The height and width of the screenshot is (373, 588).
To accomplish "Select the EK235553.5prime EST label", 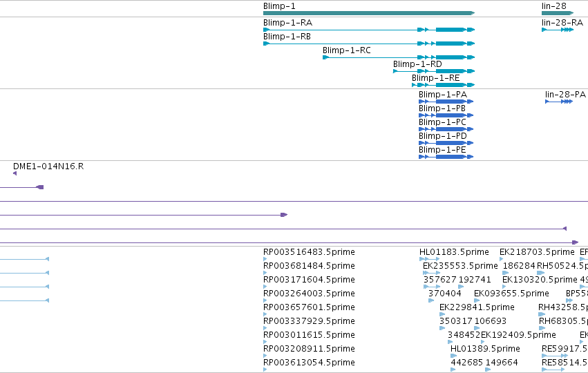I will tap(460, 266).
